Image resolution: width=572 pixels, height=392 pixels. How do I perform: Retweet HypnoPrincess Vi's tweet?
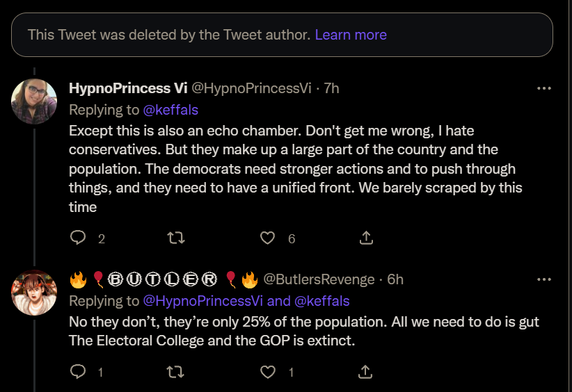pos(176,238)
